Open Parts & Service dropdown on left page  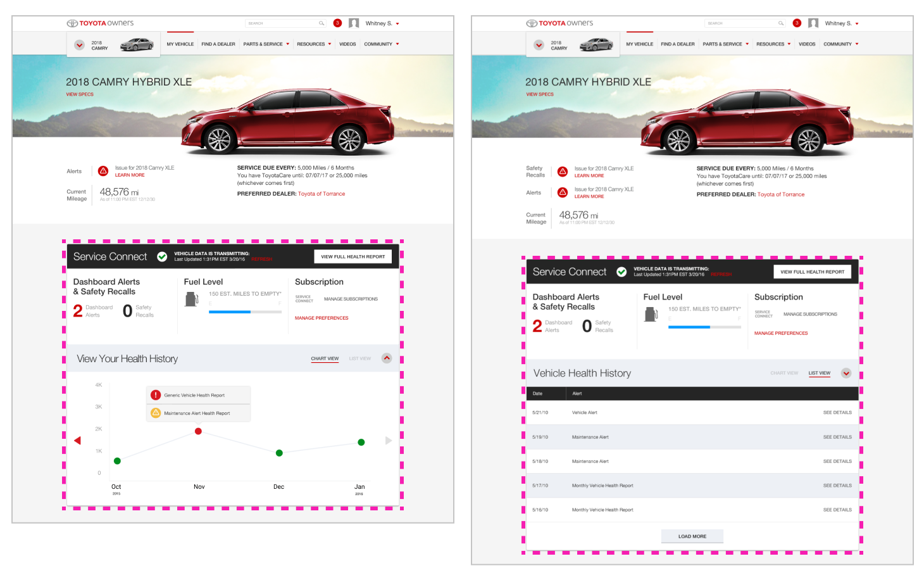coord(266,44)
